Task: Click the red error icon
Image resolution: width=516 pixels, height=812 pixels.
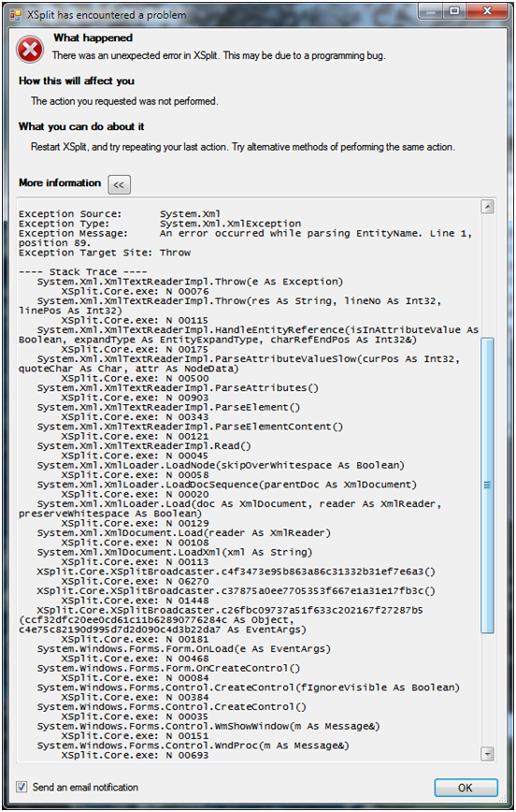Action: point(30,50)
